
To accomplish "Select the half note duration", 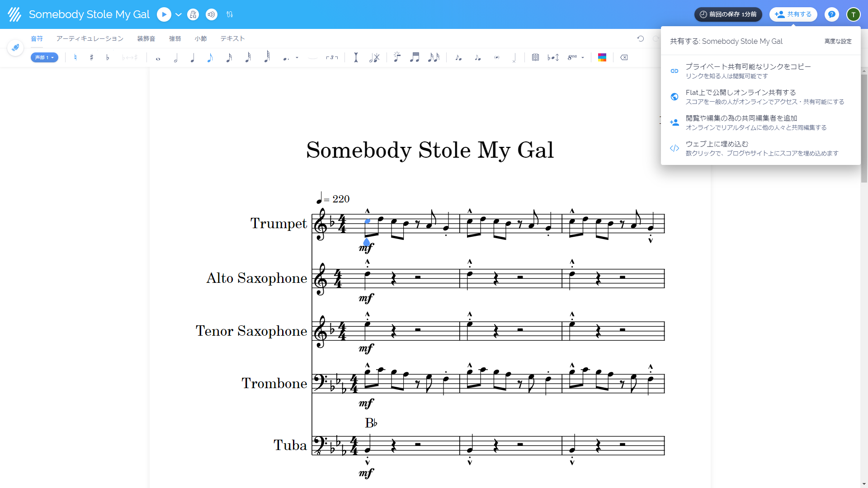I will coord(175,57).
